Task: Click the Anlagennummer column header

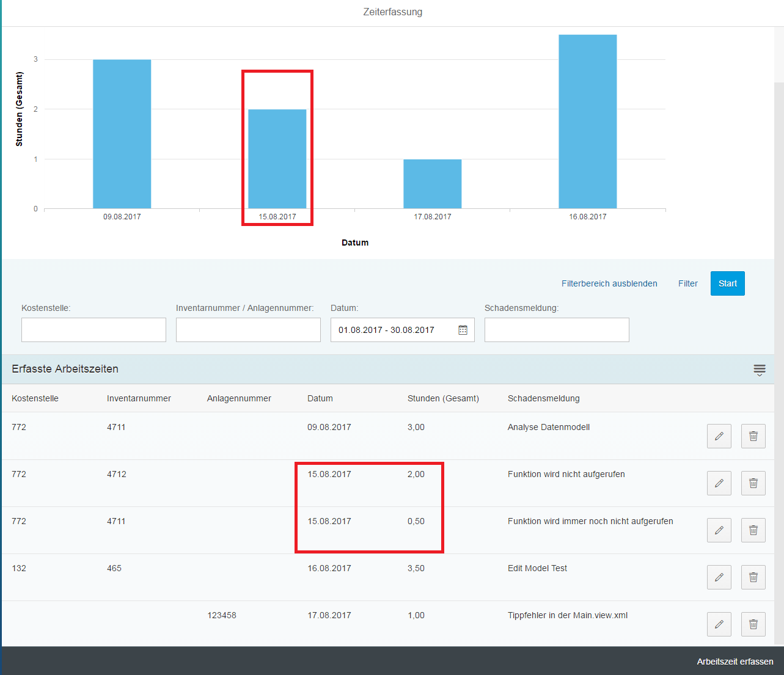Action: [239, 398]
